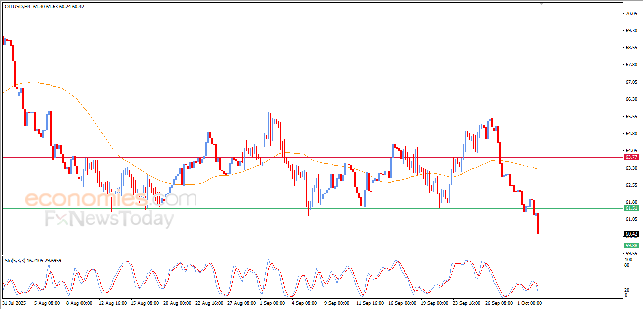This screenshot has height=310, width=644.
Task: Click the stochastic 80 level label
Action: [x=626, y=265]
